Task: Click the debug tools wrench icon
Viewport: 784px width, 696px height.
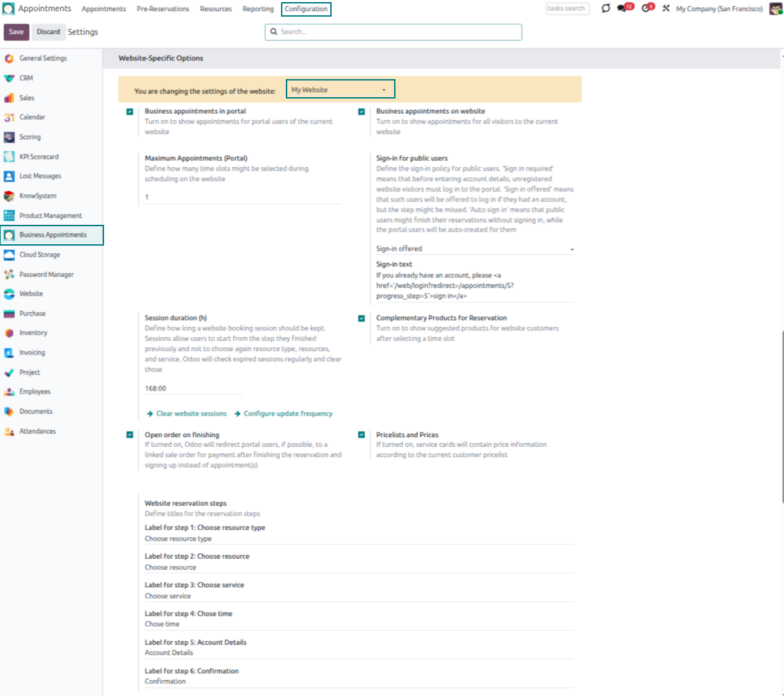Action: click(x=666, y=8)
